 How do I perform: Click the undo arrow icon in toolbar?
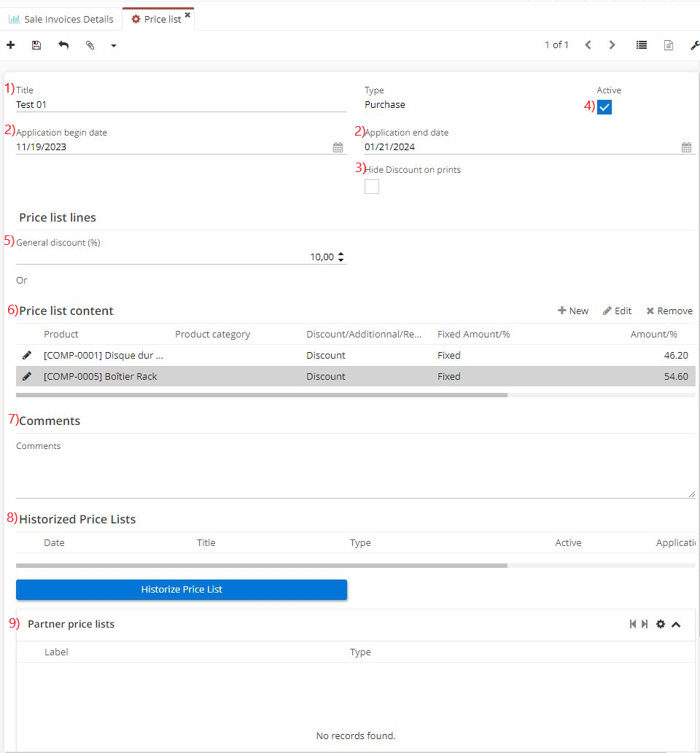click(x=63, y=45)
